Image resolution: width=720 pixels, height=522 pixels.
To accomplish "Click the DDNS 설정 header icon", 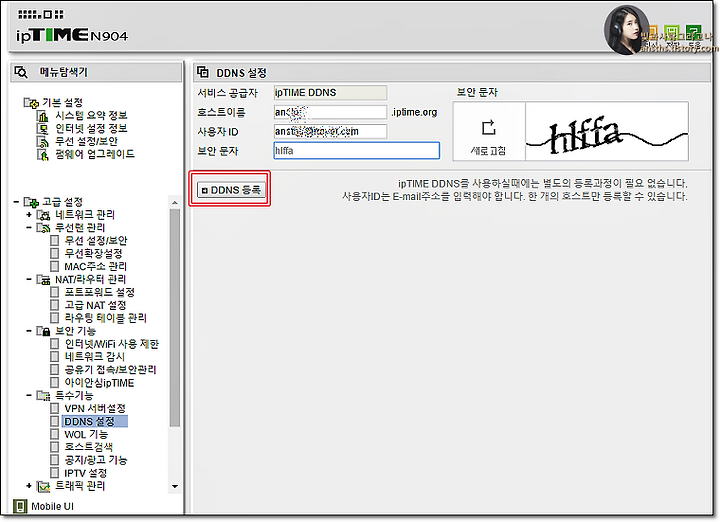I will click(x=202, y=72).
